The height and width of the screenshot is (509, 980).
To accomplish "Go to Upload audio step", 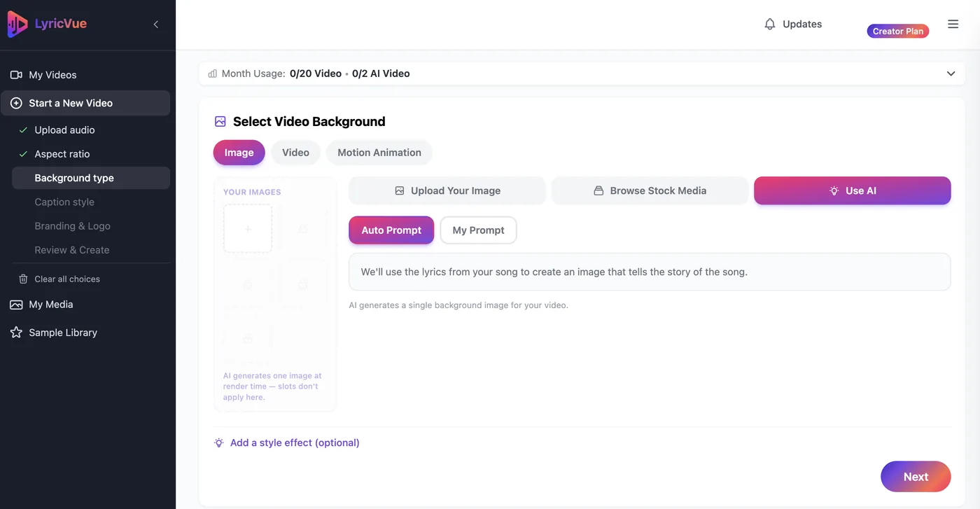I will coord(64,130).
